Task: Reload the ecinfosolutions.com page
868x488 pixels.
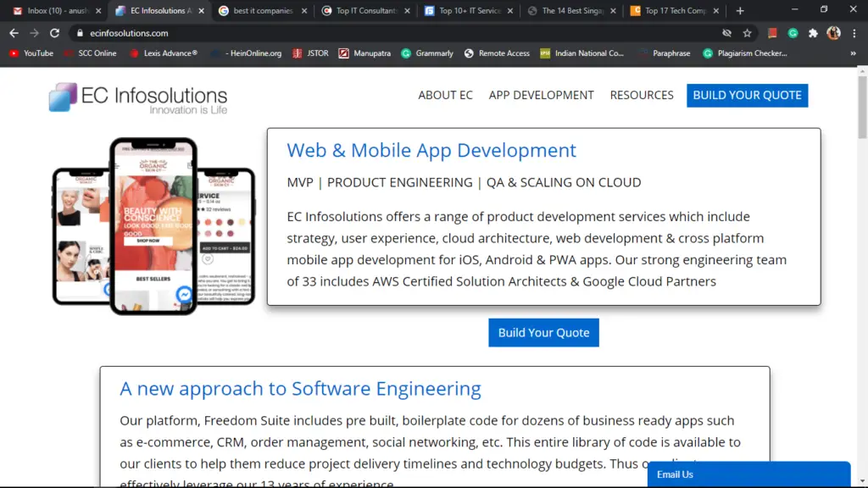Action: (54, 33)
